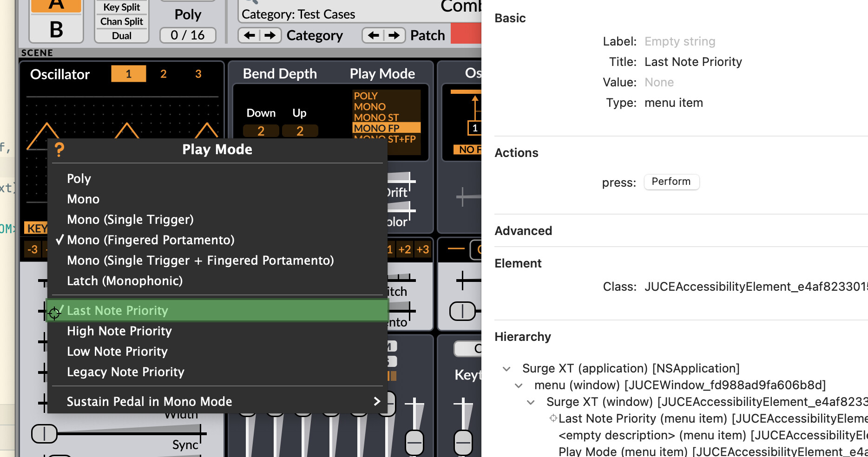Viewport: 868px width, 457px height.
Task: Click the Element section heading
Action: pyautogui.click(x=518, y=263)
